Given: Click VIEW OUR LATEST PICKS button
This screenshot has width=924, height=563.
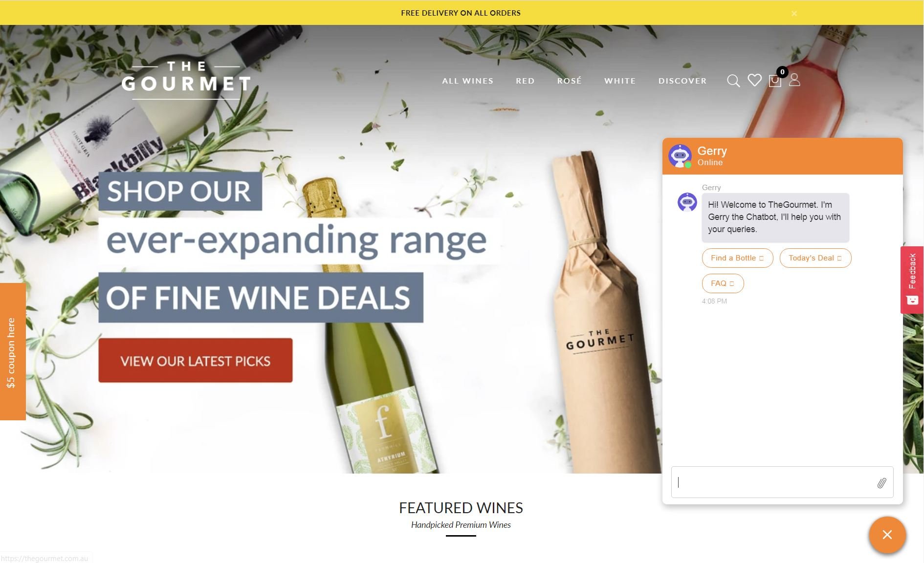Looking at the screenshot, I should pyautogui.click(x=196, y=361).
